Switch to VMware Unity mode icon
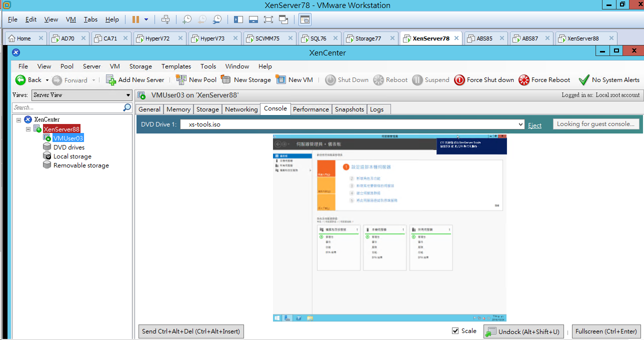This screenshot has height=340, width=644. 283,19
